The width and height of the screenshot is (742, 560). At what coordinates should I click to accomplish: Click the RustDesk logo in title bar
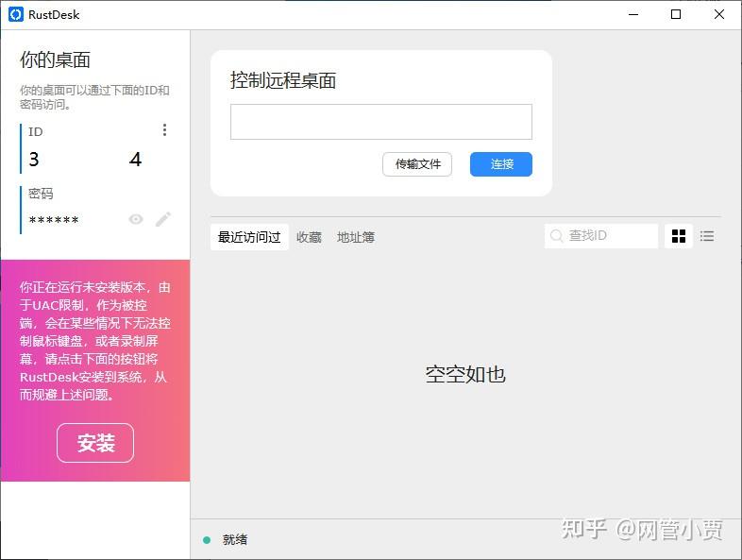[16, 14]
